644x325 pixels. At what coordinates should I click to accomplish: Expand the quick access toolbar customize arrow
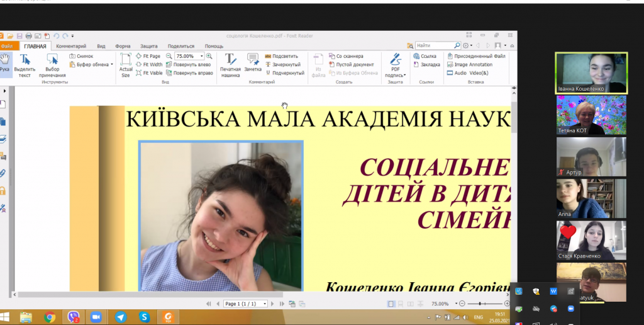pyautogui.click(x=73, y=36)
